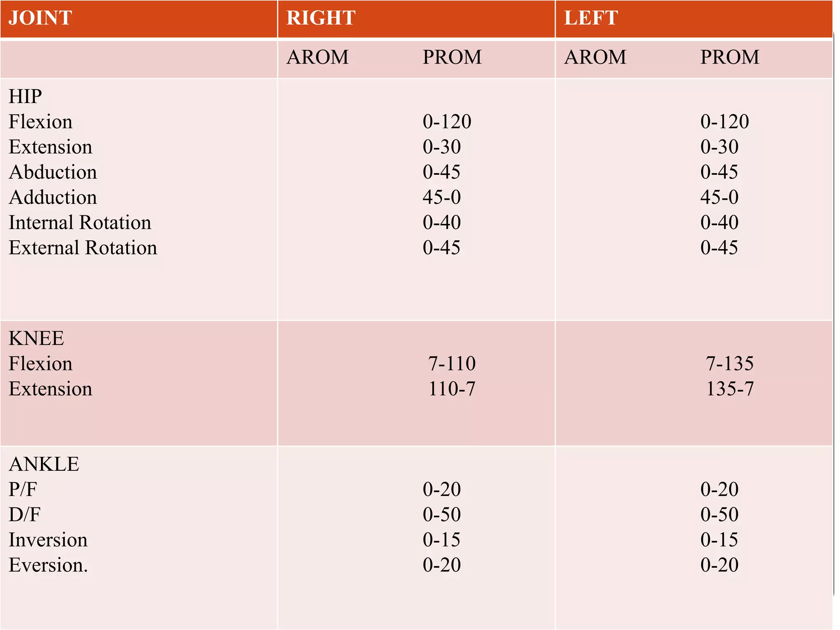
Task: Click the KNEE section heading
Action: [36, 338]
